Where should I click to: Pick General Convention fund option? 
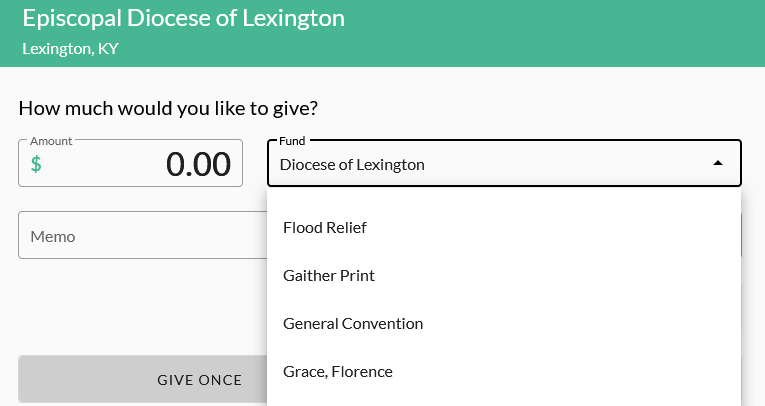[353, 324]
